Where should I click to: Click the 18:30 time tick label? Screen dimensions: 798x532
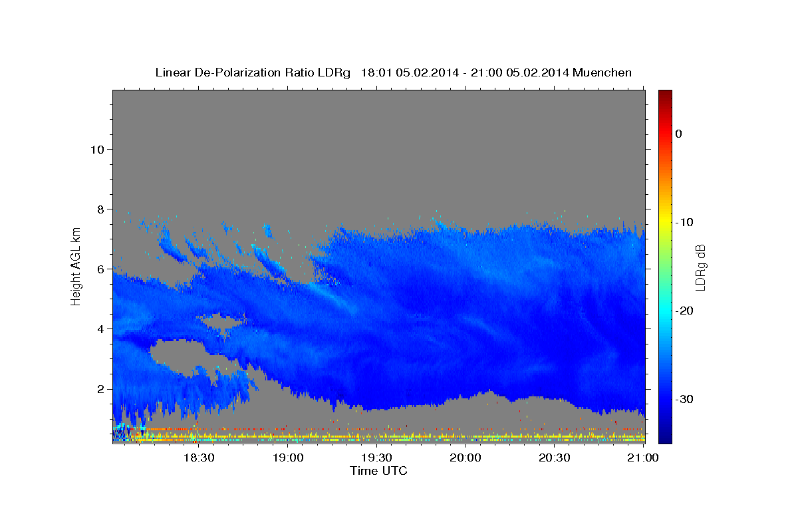[x=199, y=458]
